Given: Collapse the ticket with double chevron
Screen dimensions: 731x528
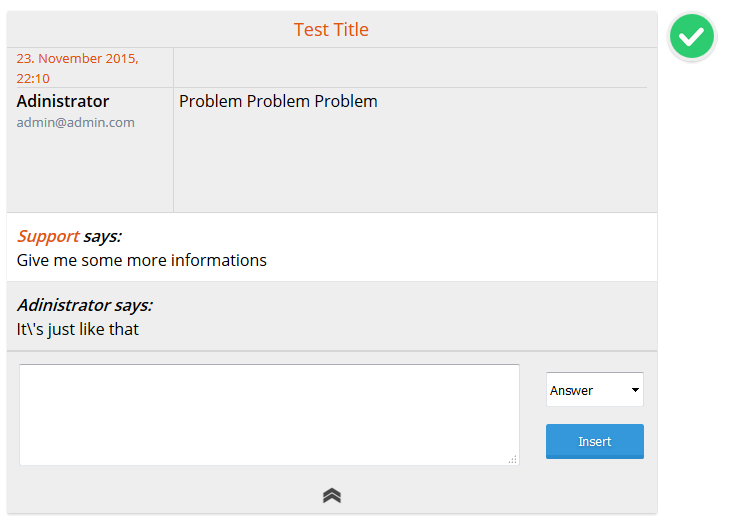Looking at the screenshot, I should click(x=332, y=495).
